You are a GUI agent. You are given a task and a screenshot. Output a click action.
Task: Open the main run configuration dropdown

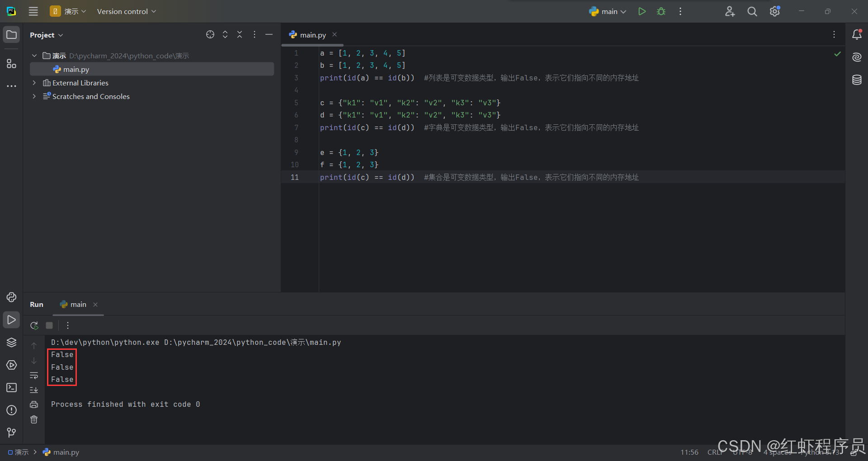[608, 11]
